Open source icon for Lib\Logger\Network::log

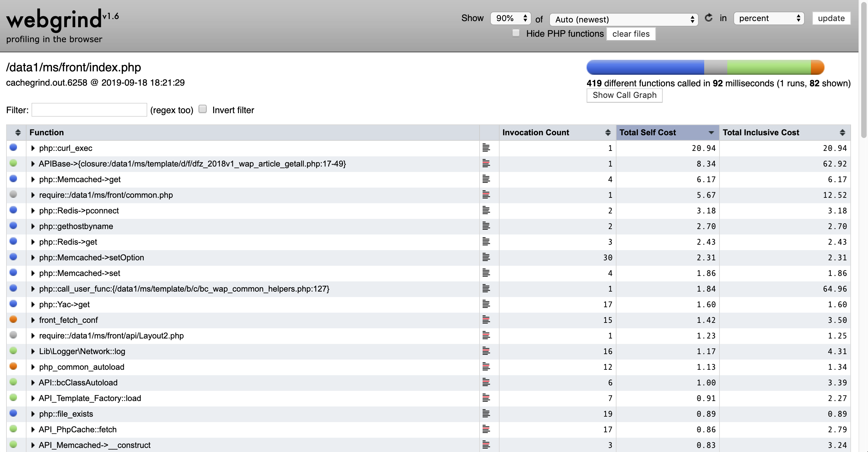[486, 351]
